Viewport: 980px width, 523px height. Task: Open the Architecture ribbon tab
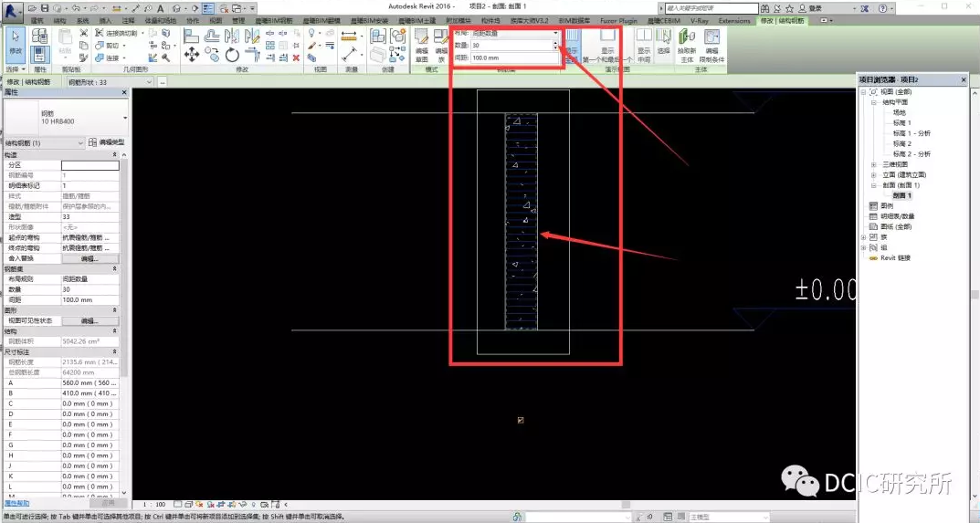point(37,21)
